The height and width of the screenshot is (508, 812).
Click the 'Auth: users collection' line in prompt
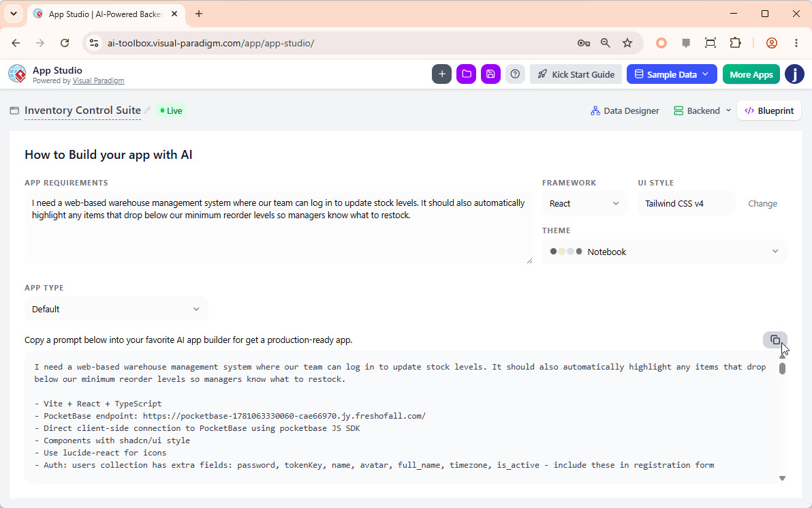click(375, 465)
